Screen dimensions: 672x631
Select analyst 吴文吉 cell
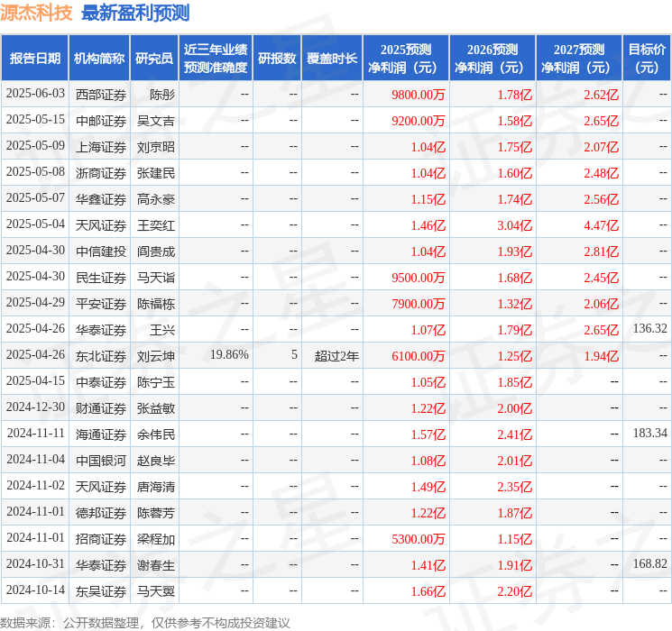point(154,120)
